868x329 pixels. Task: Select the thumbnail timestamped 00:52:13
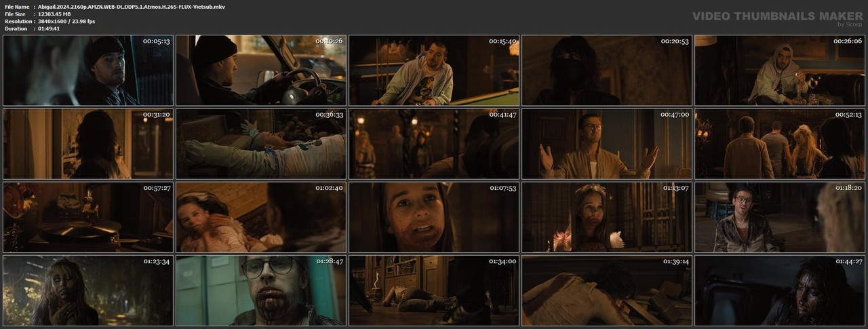pyautogui.click(x=780, y=144)
